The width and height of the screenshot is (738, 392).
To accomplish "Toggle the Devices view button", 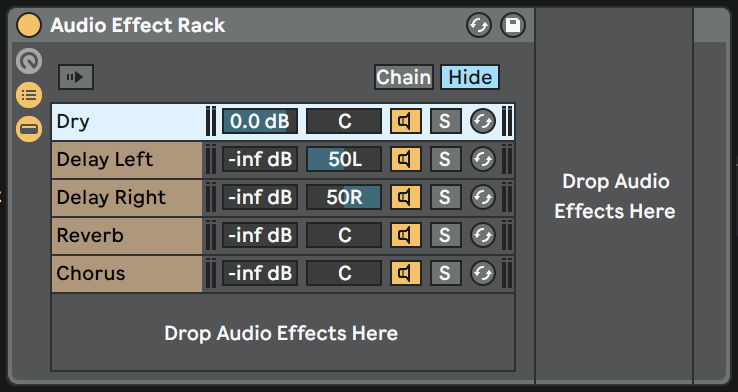I will (x=29, y=128).
